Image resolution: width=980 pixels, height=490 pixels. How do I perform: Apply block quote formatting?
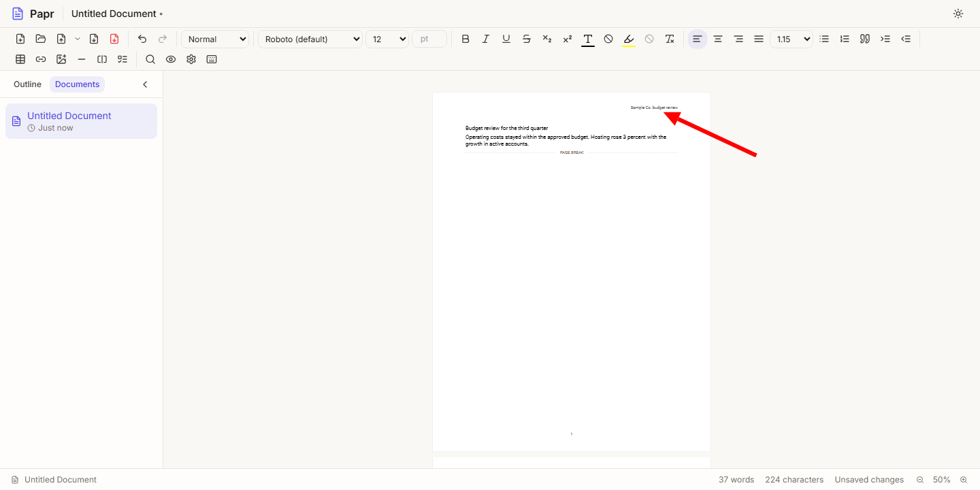[865, 39]
